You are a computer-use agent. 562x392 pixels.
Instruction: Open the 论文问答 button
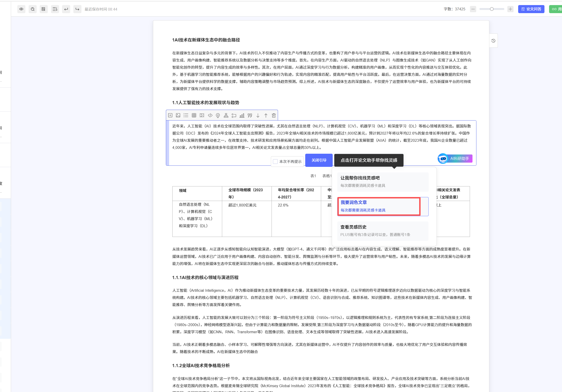pos(531,9)
